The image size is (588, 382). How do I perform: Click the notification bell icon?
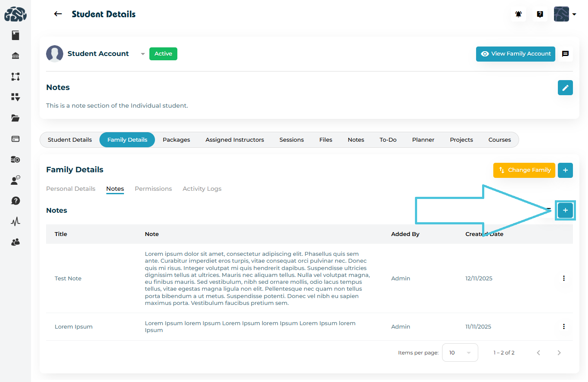pos(518,14)
